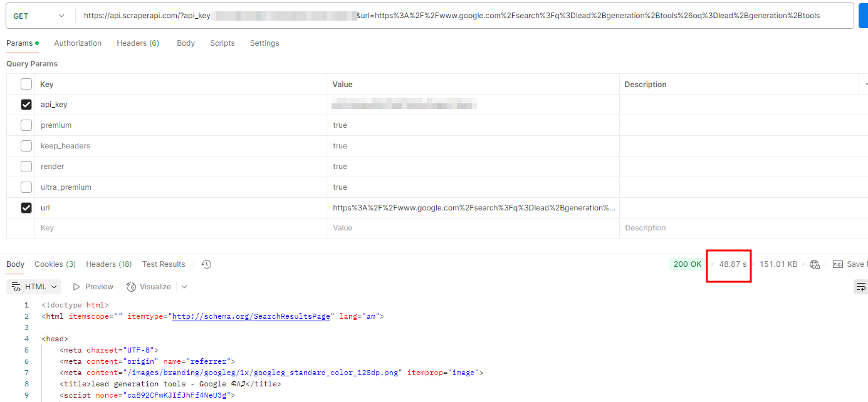Toggle the wrap lines icon
This screenshot has width=868, height=402.
(x=861, y=287)
